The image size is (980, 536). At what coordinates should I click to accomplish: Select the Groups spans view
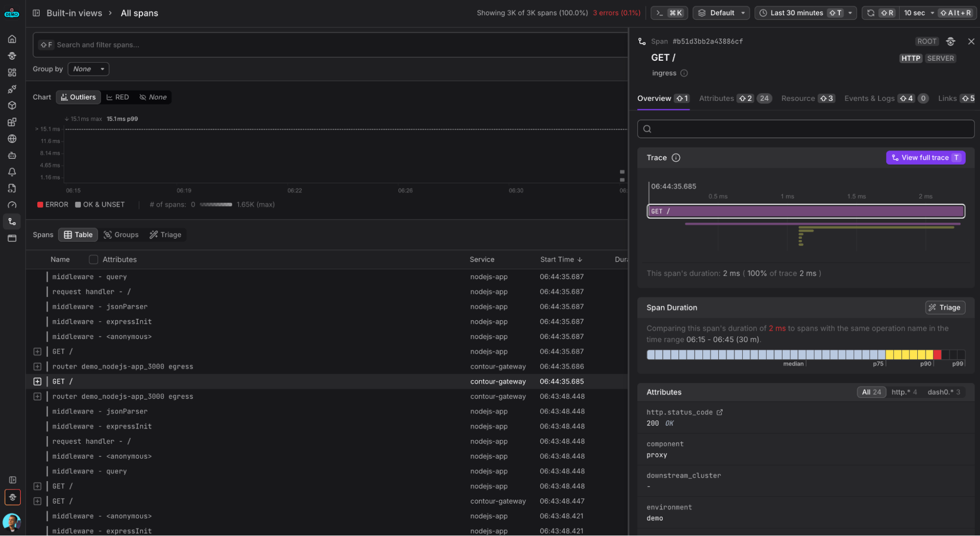point(121,235)
